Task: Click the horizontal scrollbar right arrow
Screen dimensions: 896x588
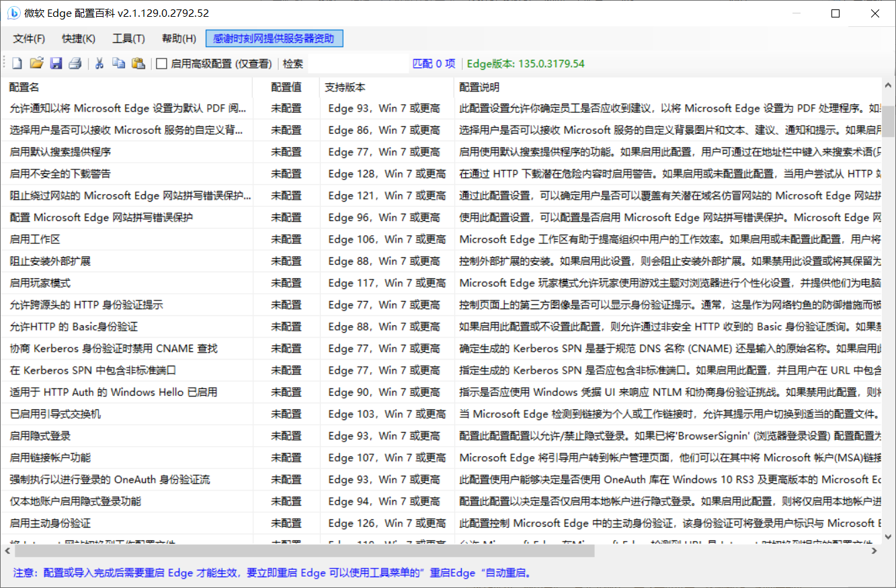Action: tap(874, 551)
